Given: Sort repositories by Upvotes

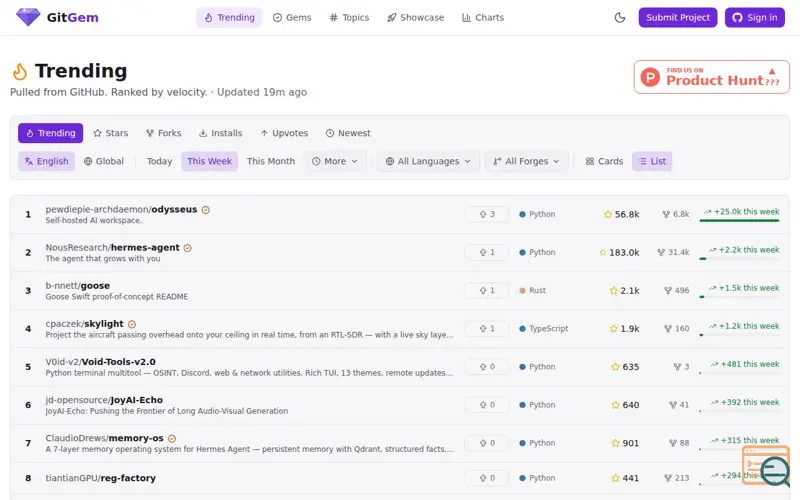Looking at the screenshot, I should [284, 133].
